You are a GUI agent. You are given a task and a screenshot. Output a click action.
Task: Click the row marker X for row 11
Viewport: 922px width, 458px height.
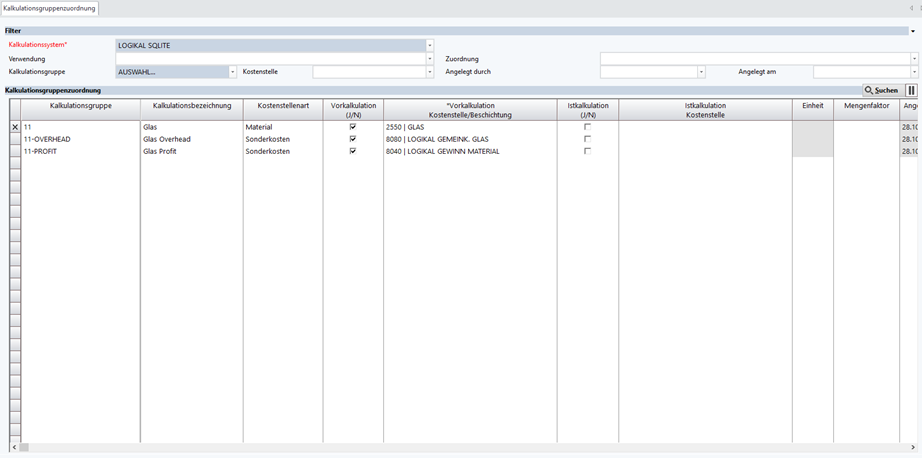[14, 127]
